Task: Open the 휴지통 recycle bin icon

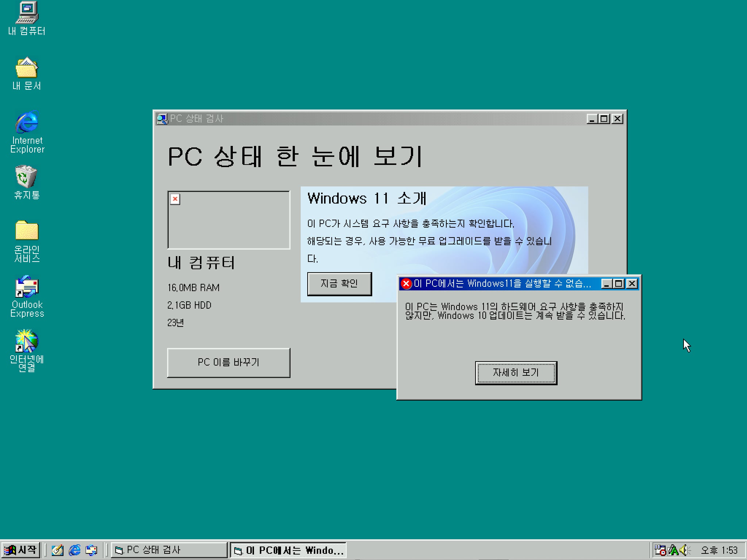Action: 26,182
